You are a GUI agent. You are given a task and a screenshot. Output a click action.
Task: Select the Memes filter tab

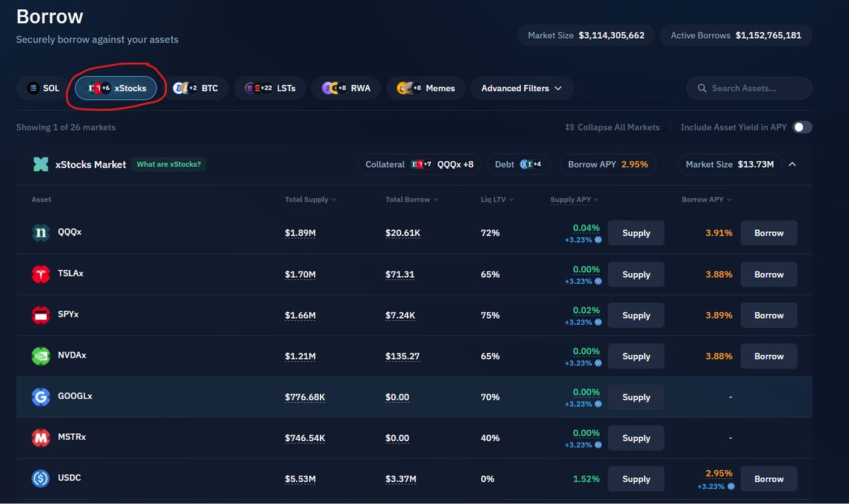(x=425, y=88)
